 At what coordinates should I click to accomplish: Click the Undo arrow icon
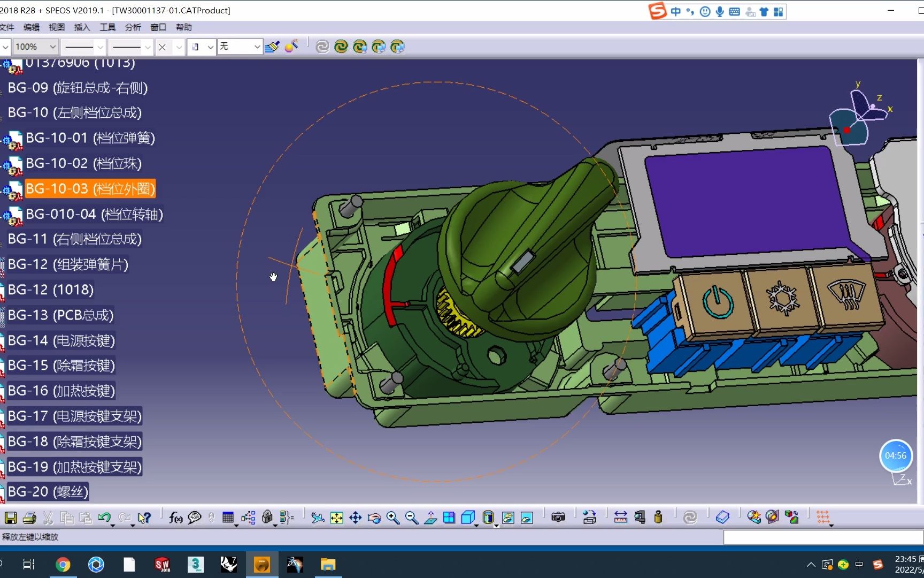104,517
